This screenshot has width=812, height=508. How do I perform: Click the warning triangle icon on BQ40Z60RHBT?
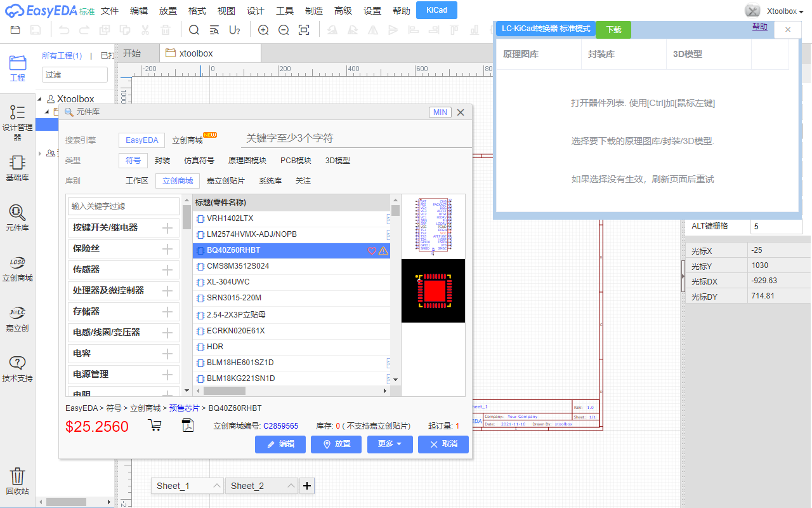pos(383,251)
